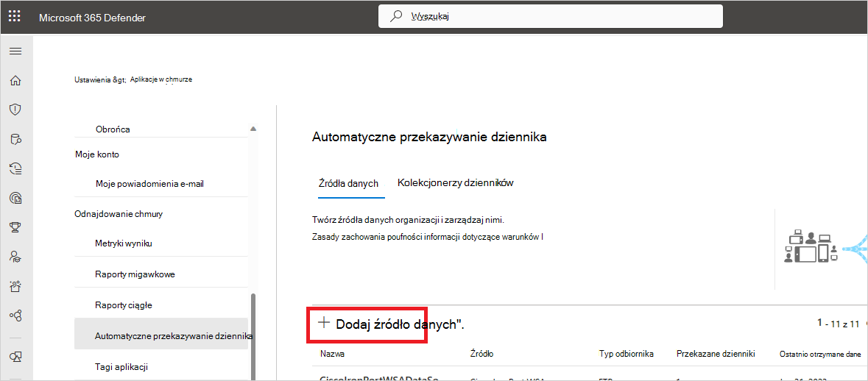Image resolution: width=868 pixels, height=381 pixels.
Task: Click the settings list scrollbar thumb
Action: pyautogui.click(x=253, y=336)
